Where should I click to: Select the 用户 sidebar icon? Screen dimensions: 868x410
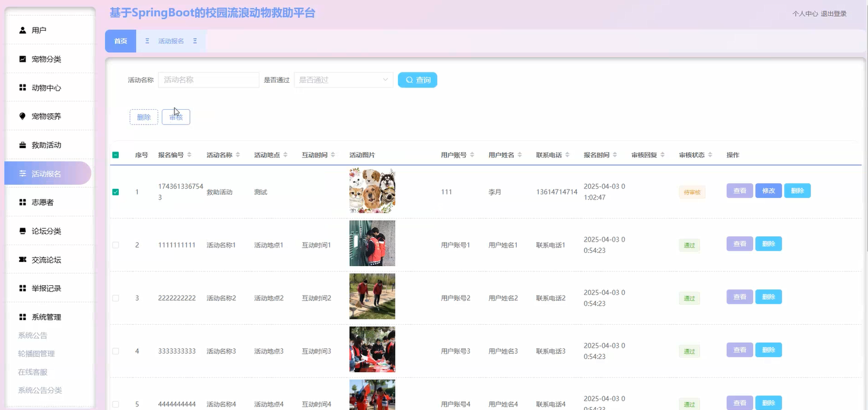[22, 29]
